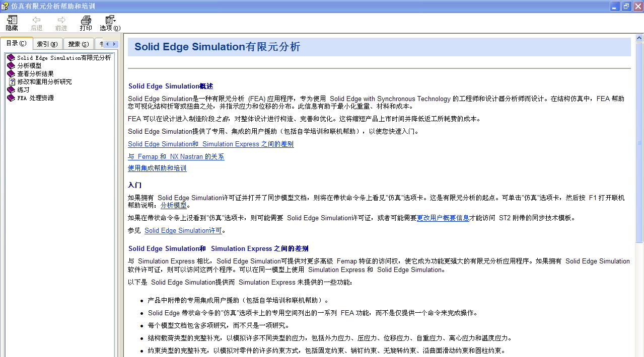Click book icon beside FEA 处理资源

point(11,98)
